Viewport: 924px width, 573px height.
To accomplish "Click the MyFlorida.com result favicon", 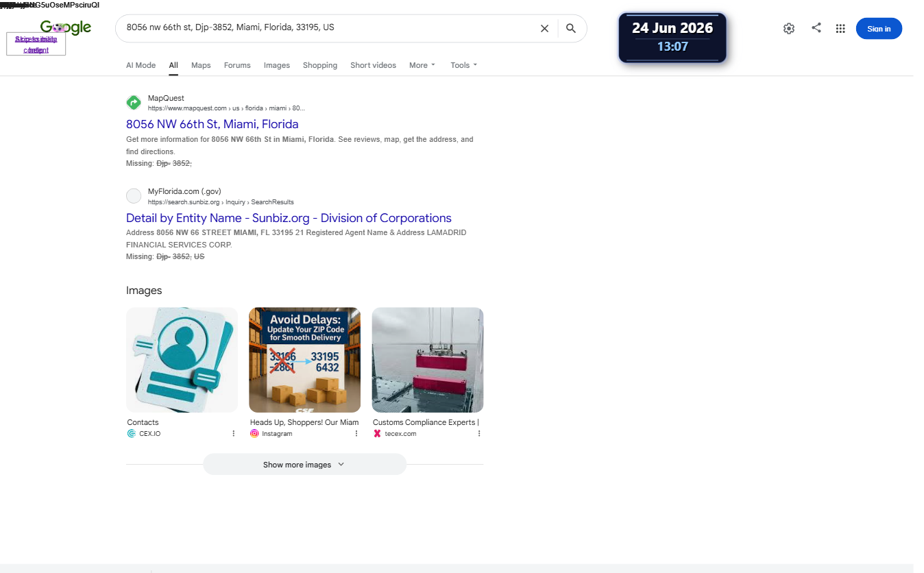I will (x=134, y=196).
